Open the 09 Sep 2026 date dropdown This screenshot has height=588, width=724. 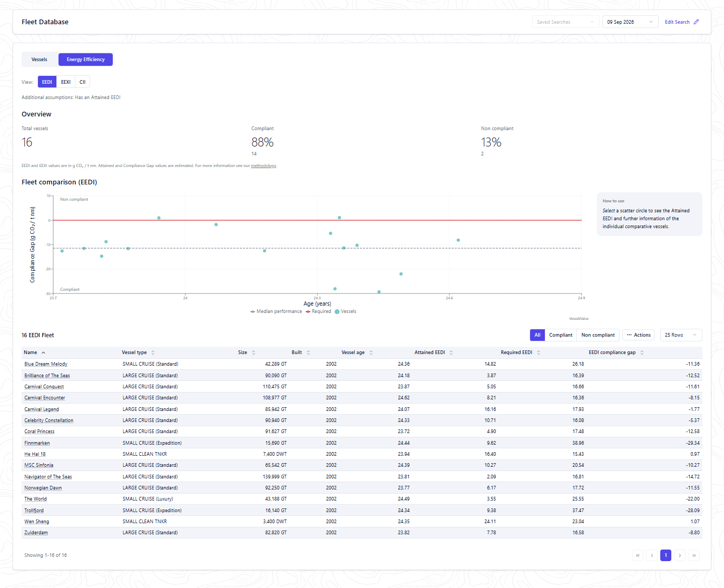click(630, 22)
